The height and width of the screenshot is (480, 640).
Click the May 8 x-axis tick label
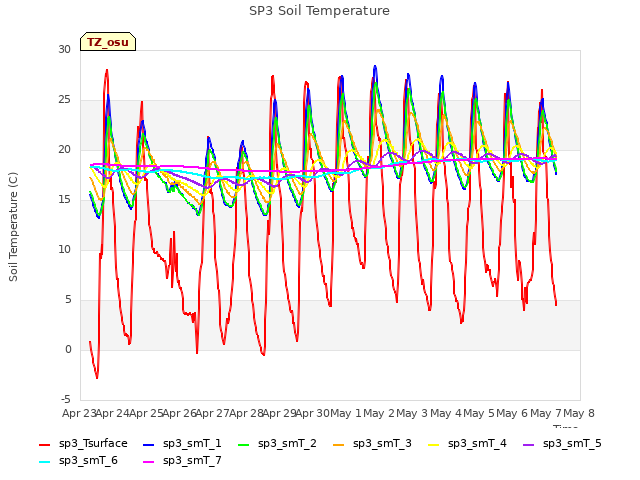(x=579, y=413)
